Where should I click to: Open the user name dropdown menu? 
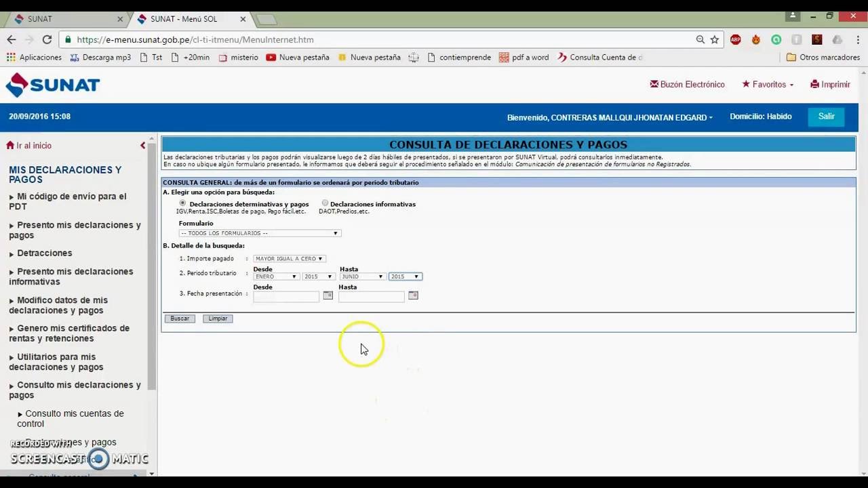click(x=610, y=117)
